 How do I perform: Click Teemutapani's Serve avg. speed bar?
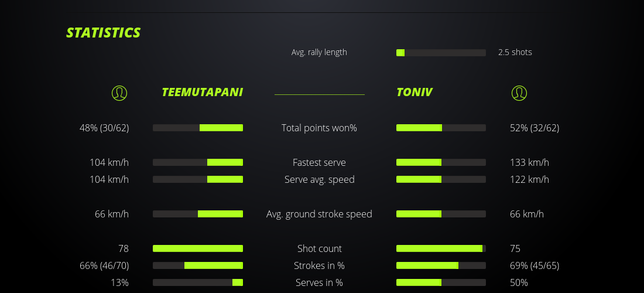click(198, 179)
